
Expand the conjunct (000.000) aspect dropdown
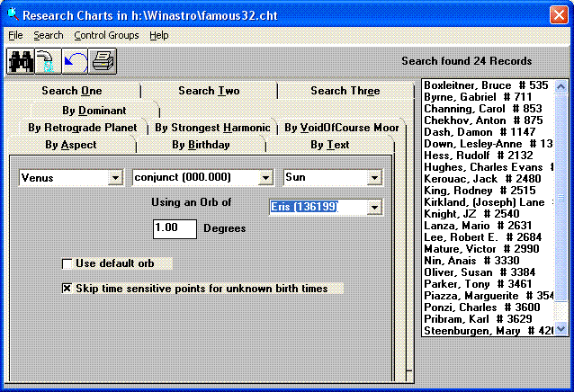265,178
